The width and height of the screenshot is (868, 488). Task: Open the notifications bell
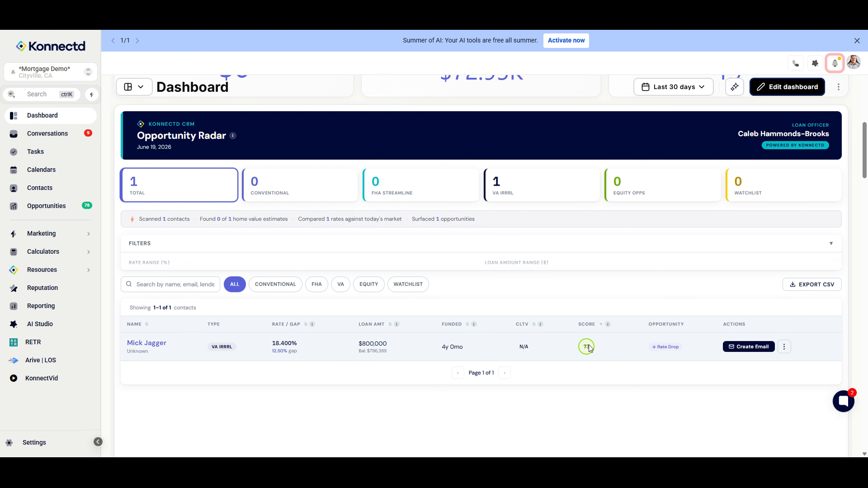835,63
